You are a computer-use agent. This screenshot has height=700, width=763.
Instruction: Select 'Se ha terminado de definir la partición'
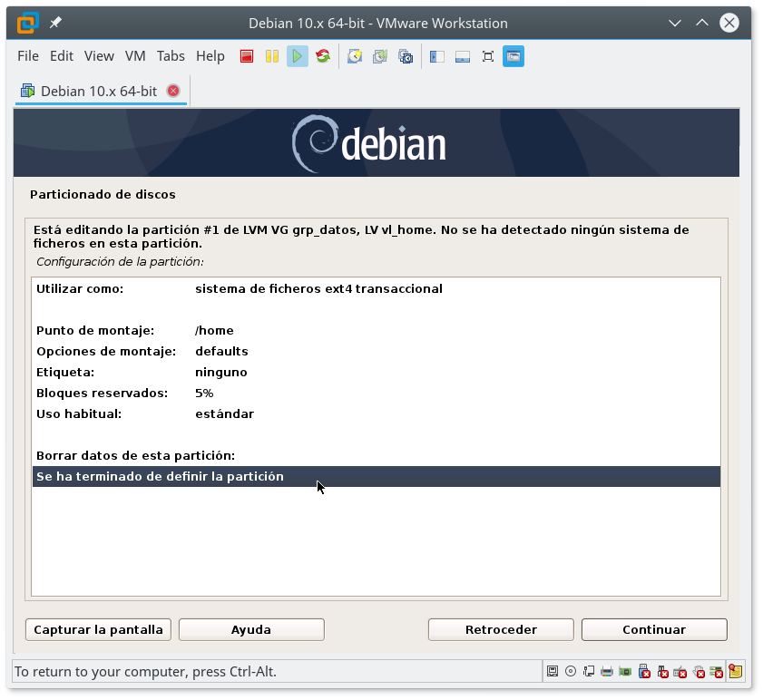(377, 476)
